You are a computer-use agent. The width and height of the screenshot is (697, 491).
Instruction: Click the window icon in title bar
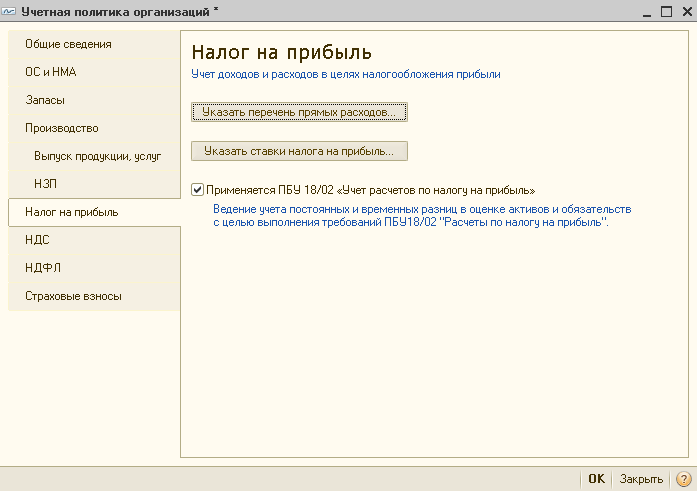click(8, 12)
